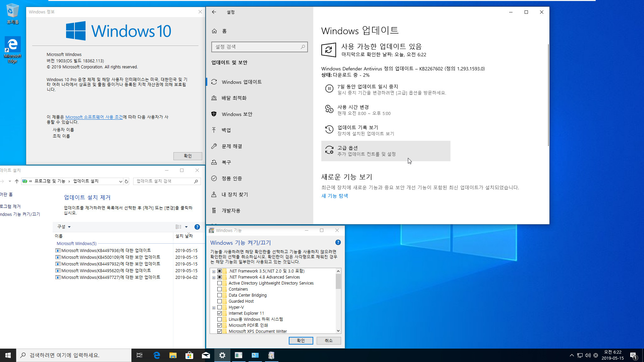Click the network icon in system tray
This screenshot has height=362, width=644.
580,355
